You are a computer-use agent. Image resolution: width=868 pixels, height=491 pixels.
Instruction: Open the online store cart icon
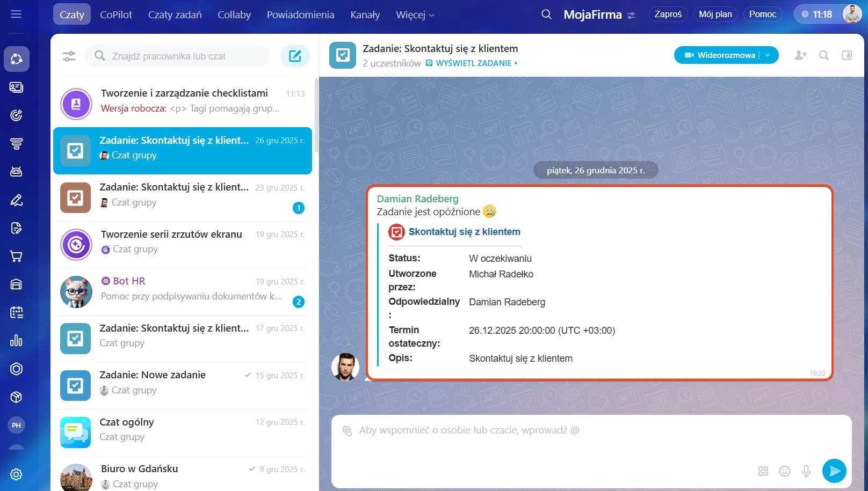click(x=16, y=256)
